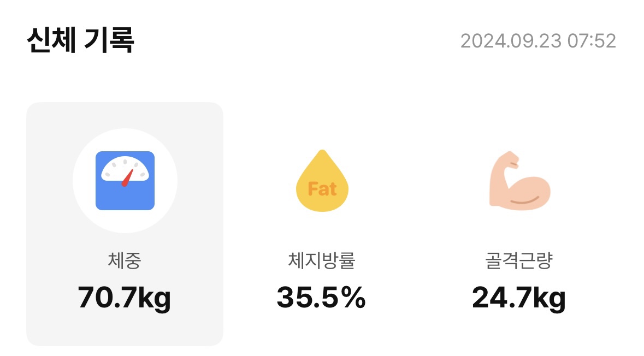
Task: Click the 체중 label text
Action: coord(125,260)
